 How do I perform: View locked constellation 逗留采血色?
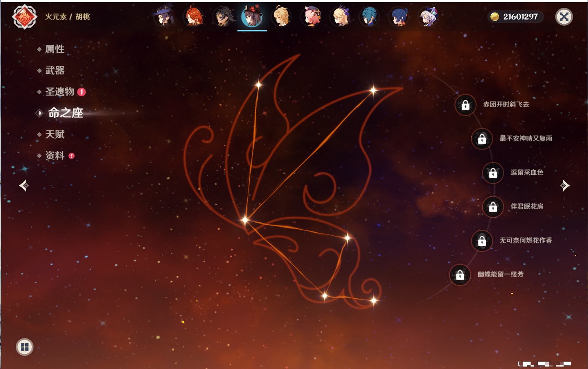(493, 173)
